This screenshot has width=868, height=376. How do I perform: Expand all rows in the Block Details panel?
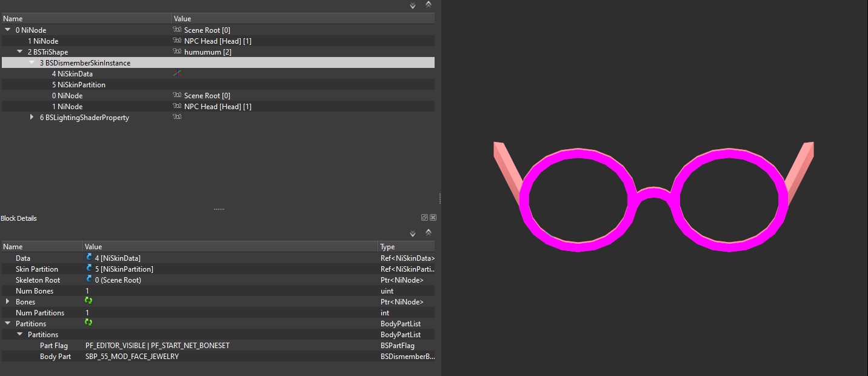(413, 233)
